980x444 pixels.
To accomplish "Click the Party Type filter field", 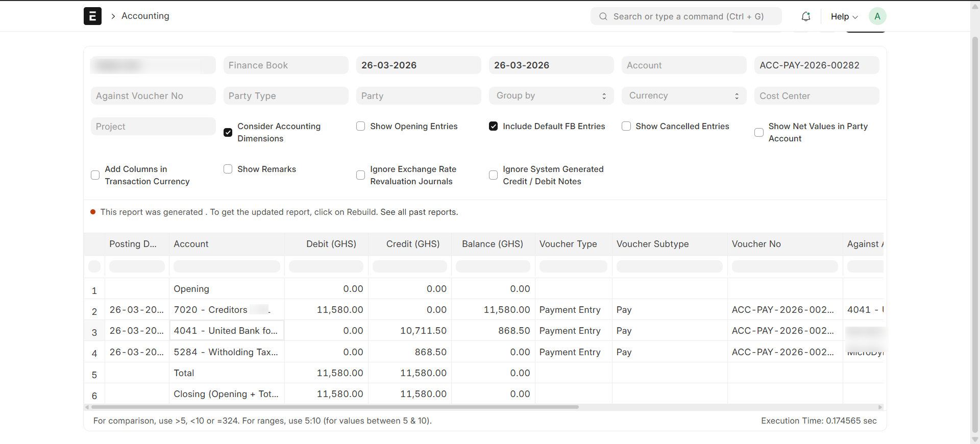I will coord(285,96).
